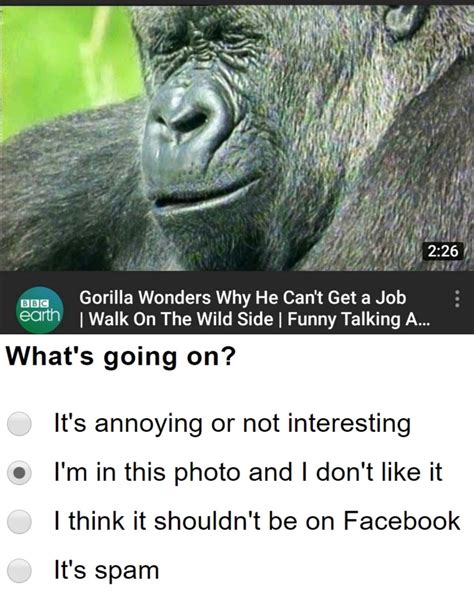The width and height of the screenshot is (474, 600).
Task: Click the "It's annoying or not interesting" label text
Action: coord(233,424)
